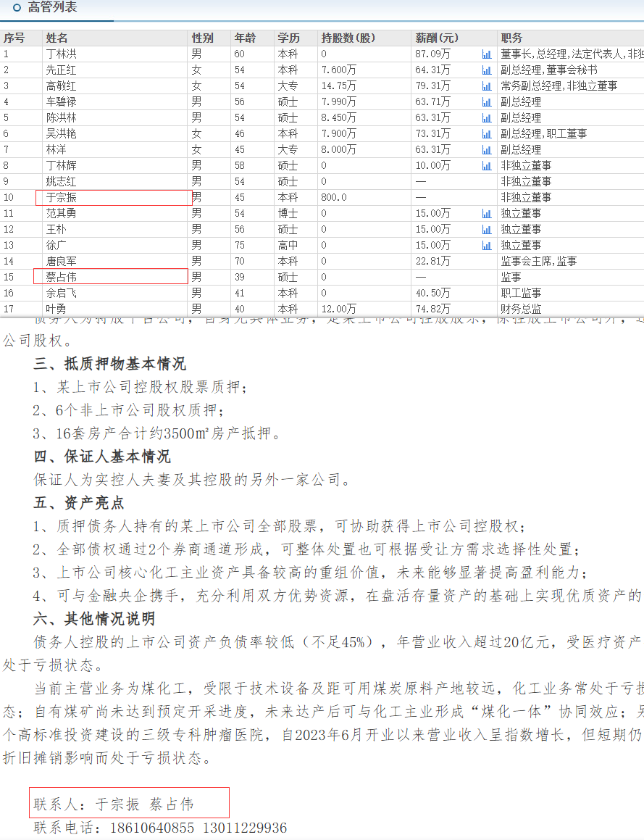Image resolution: width=644 pixels, height=840 pixels.
Task: Click the 联系人 line with 于宗振 蔡占伟
Action: pyautogui.click(x=114, y=804)
